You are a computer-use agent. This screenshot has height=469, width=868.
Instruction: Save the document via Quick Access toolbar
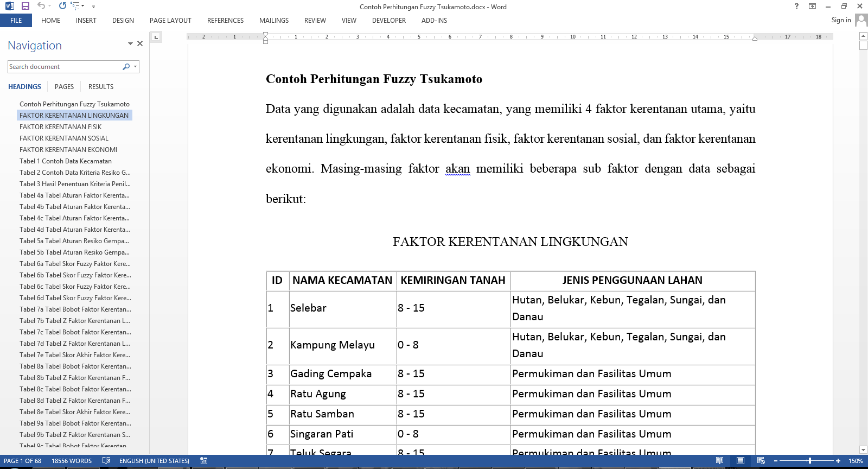[25, 6]
